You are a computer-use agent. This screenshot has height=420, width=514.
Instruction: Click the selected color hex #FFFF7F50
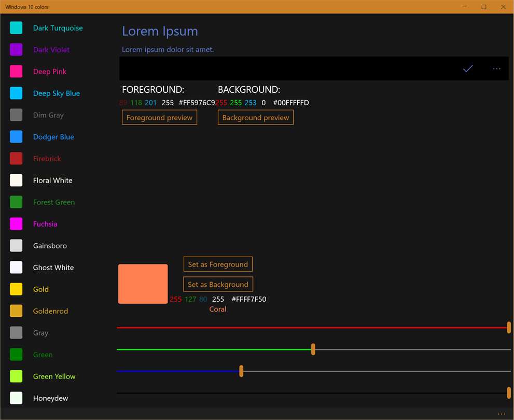249,299
